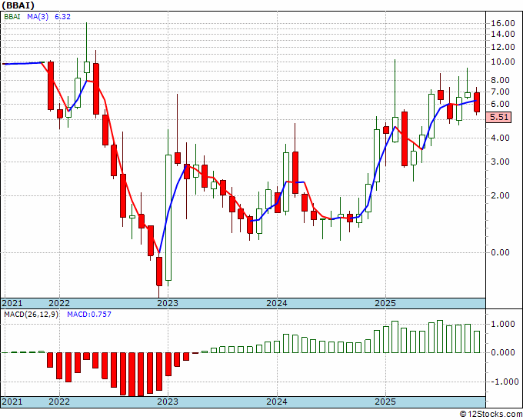Click 2021 on the price chart timeline

(x=12, y=303)
